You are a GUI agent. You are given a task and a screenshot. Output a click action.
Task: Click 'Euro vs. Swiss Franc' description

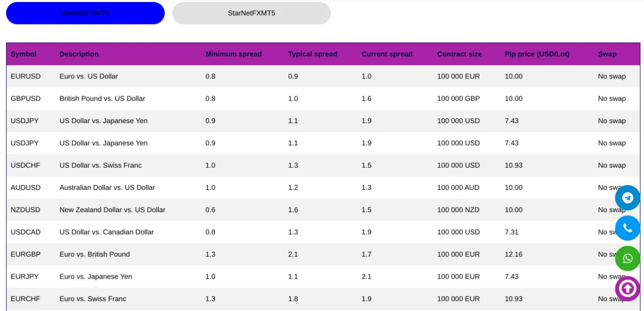tap(93, 298)
